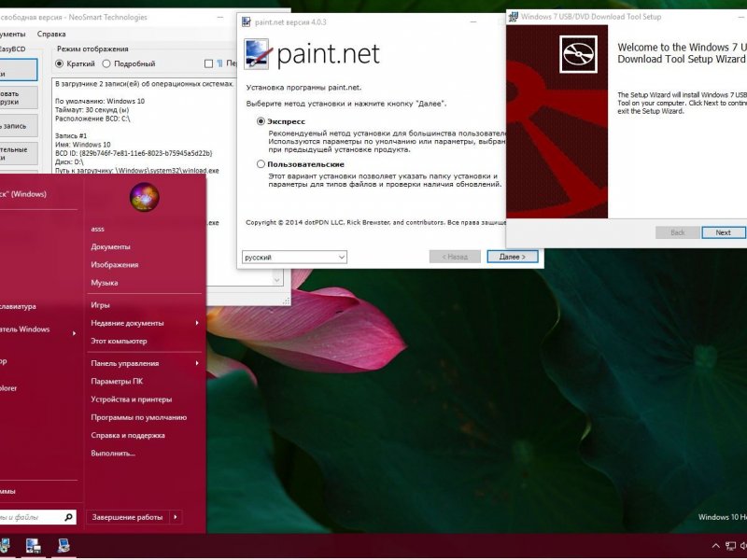Open Панель управления in the Start menu

click(125, 363)
